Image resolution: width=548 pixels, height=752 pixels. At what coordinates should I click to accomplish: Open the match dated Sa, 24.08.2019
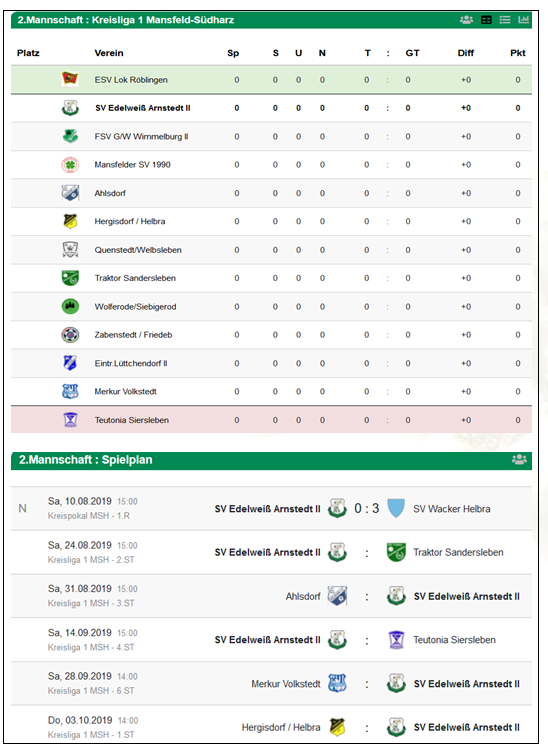(x=80, y=545)
